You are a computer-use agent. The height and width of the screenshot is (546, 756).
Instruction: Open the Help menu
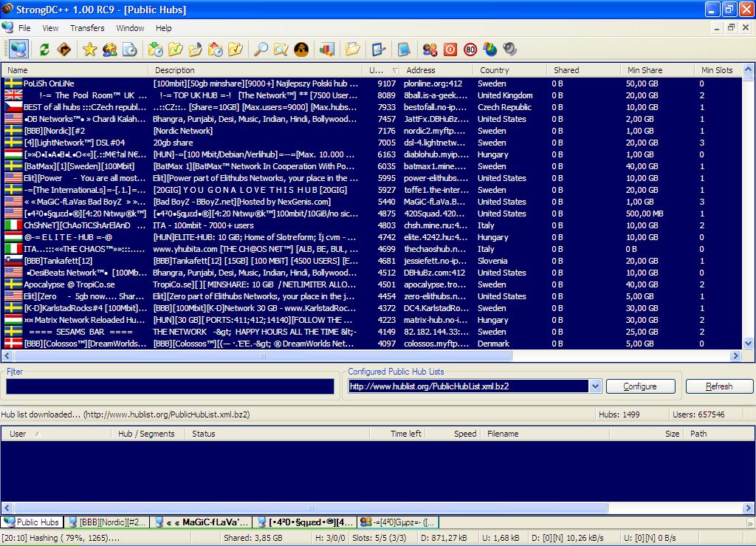pos(163,28)
